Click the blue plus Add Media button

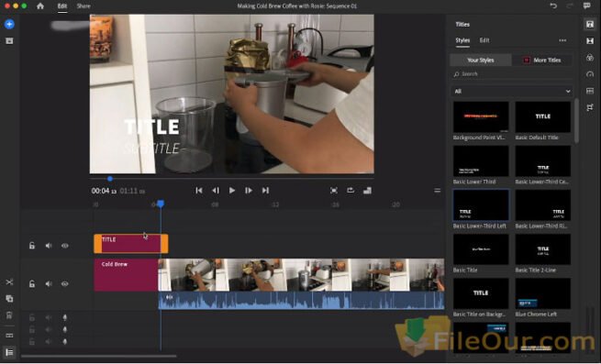point(9,25)
